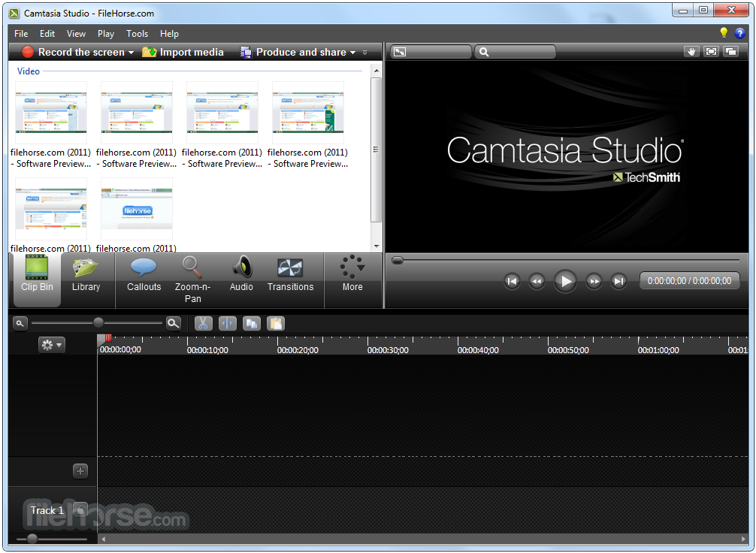Click the timeline scroll right arrow
The image size is (756, 553).
pos(743,539)
